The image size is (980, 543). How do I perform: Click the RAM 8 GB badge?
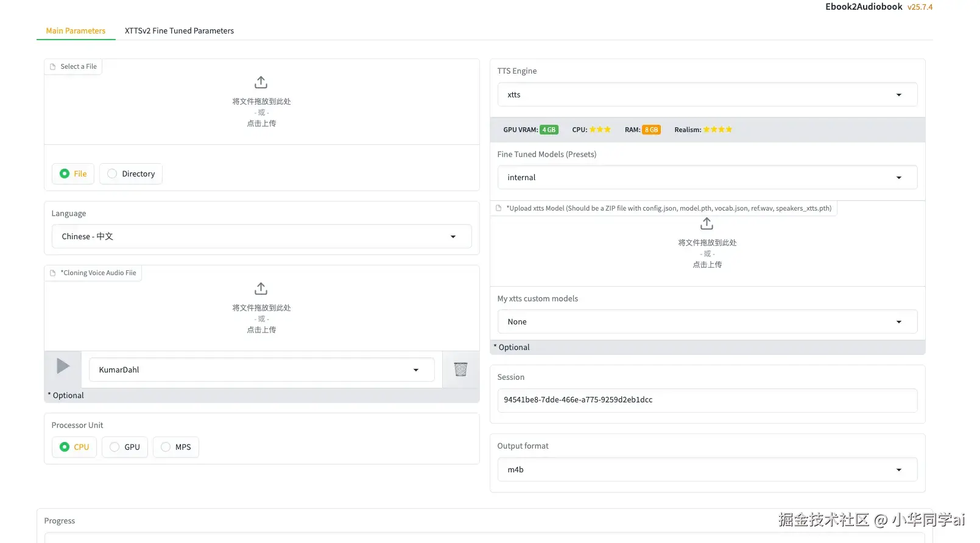click(651, 130)
